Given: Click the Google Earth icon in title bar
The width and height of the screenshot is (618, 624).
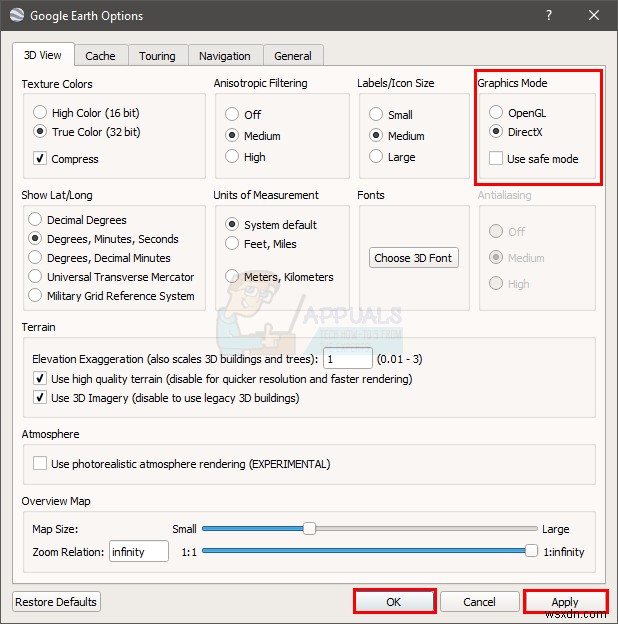Looking at the screenshot, I should point(17,15).
